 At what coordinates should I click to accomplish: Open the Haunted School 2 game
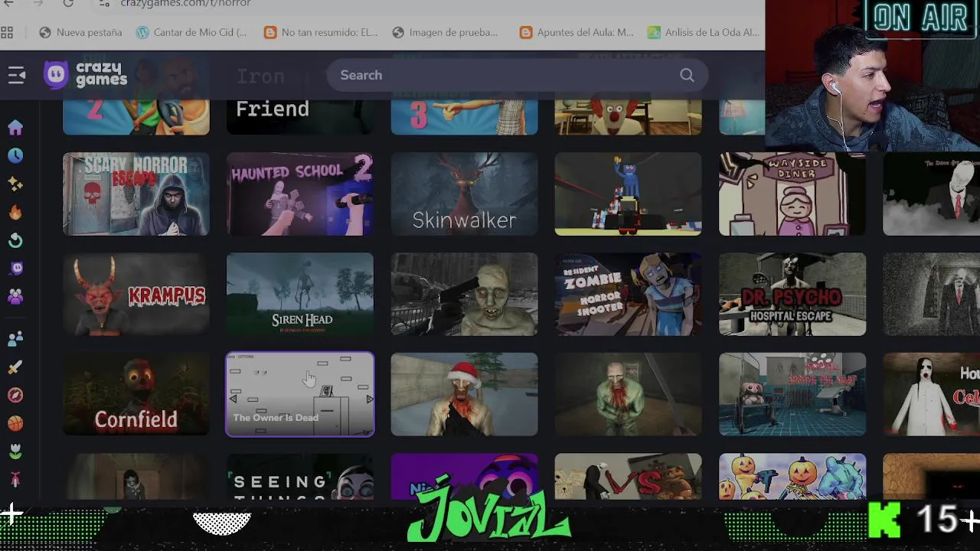[x=300, y=194]
